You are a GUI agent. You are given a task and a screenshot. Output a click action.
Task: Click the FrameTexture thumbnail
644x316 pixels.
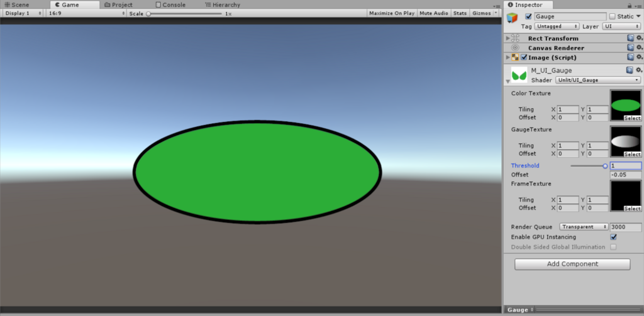click(x=626, y=195)
